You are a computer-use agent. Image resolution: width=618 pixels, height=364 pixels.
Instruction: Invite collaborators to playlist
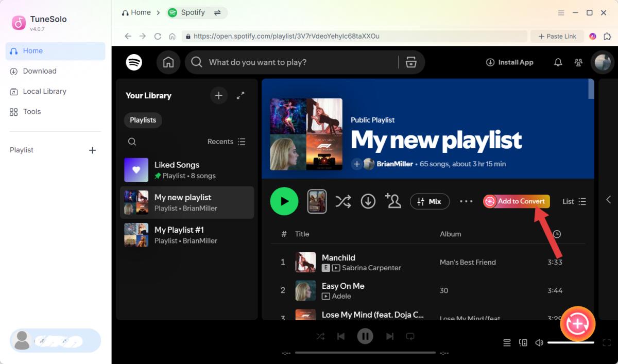click(x=393, y=201)
